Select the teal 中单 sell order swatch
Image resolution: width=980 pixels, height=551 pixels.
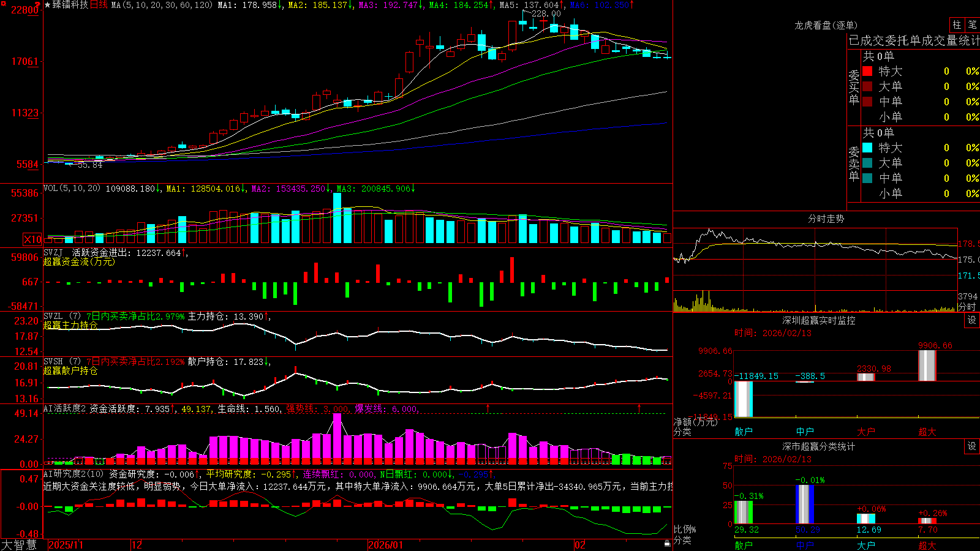click(867, 178)
